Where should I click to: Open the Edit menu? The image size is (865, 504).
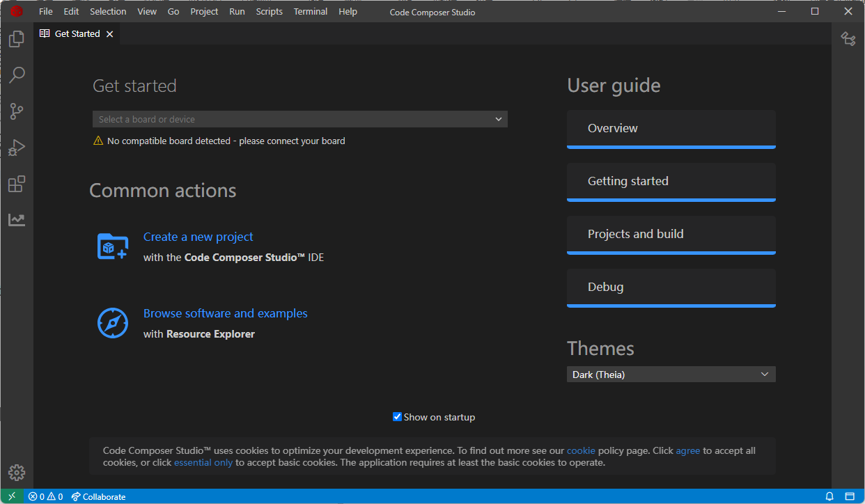click(71, 12)
